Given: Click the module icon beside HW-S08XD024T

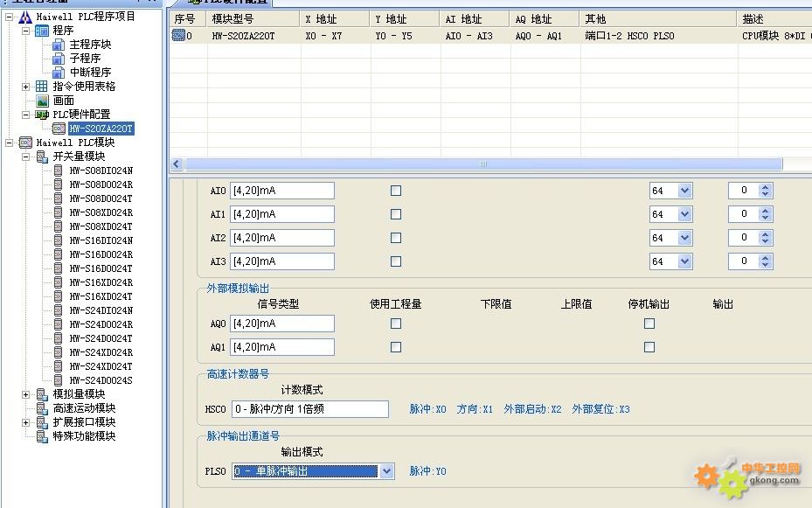Looking at the screenshot, I should (x=59, y=226).
